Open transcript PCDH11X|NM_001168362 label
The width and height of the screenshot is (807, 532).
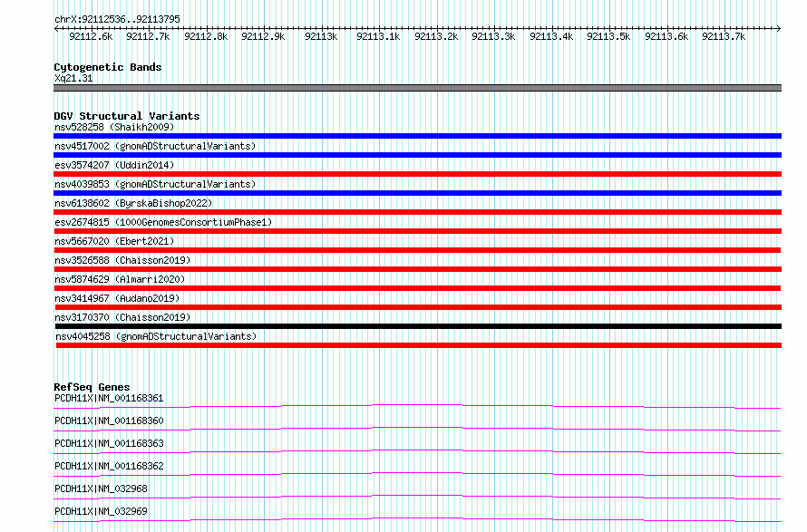109,466
